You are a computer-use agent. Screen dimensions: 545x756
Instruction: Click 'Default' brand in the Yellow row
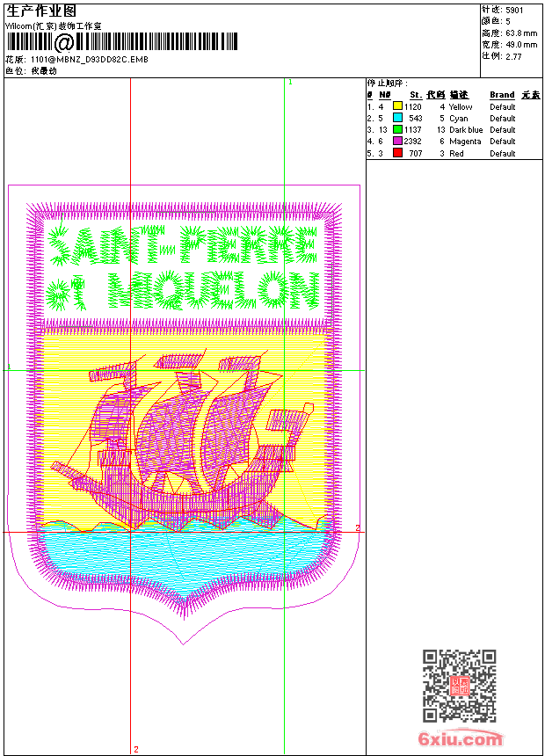502,107
